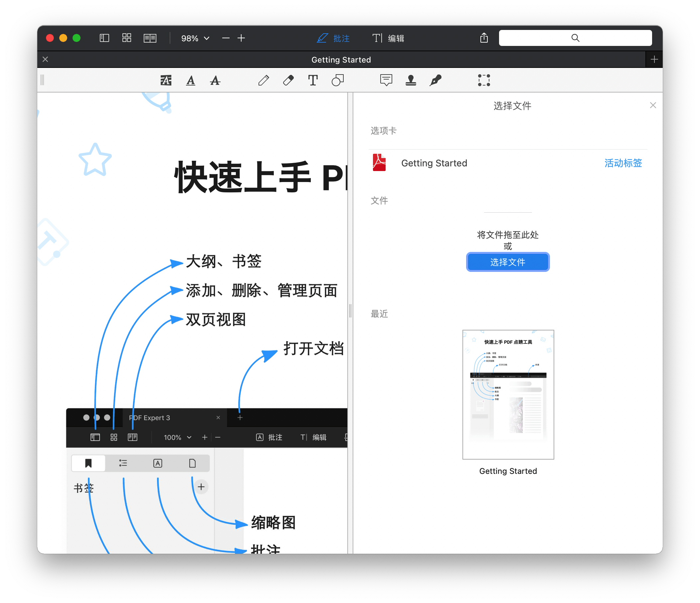Viewport: 700px width, 603px height.
Task: Switch to the 编辑 edit mode
Action: pyautogui.click(x=388, y=38)
